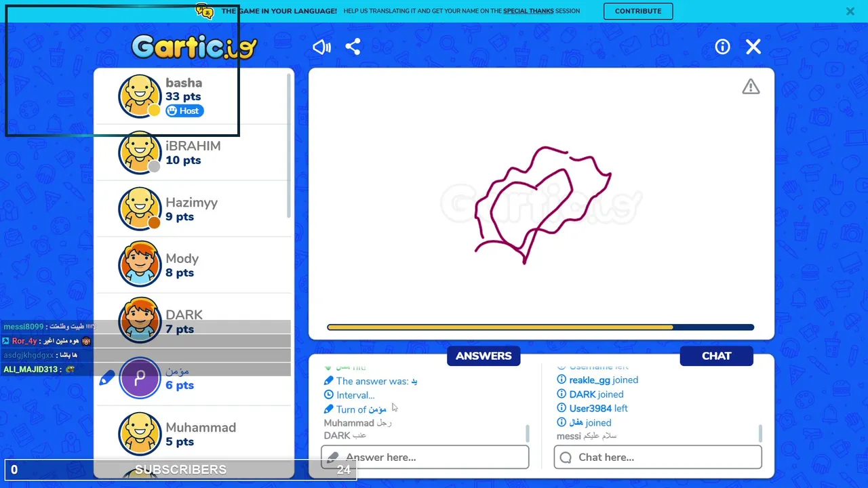This screenshot has height=488, width=868.
Task: Click the 'User3984 left' message
Action: pos(592,408)
